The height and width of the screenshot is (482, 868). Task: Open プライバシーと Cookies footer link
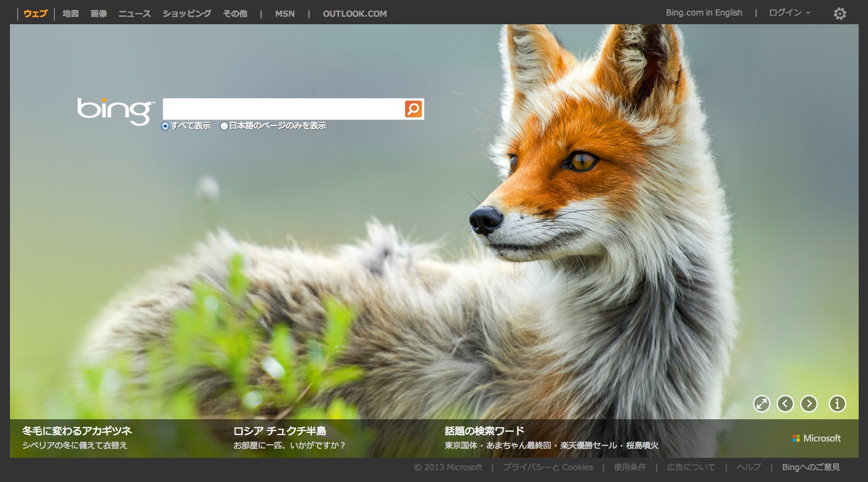coord(547,467)
